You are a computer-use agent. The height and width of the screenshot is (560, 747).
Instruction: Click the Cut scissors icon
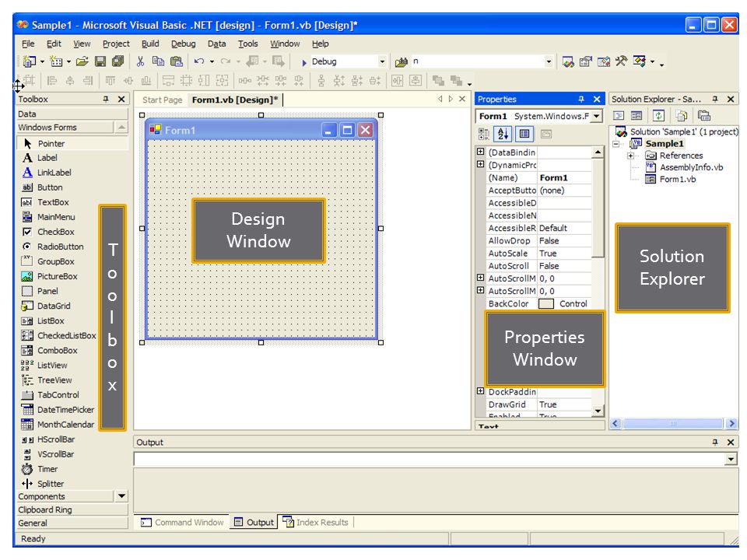(x=140, y=61)
